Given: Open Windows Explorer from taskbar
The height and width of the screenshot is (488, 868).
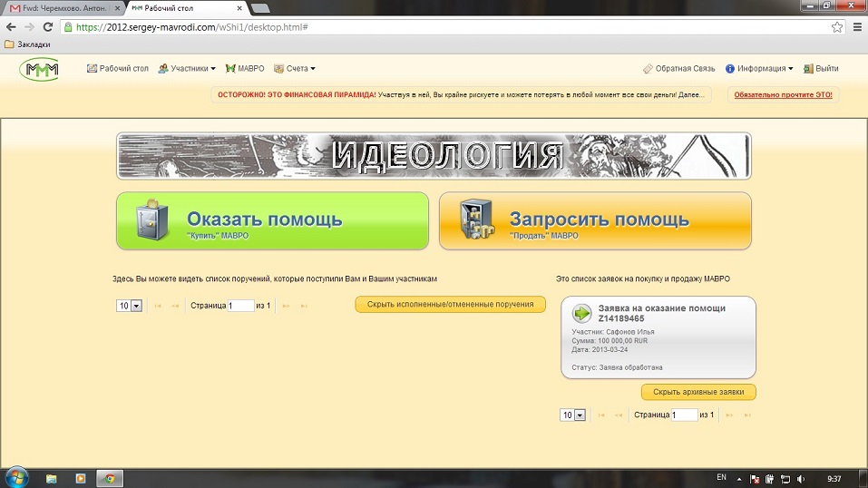Looking at the screenshot, I should coord(52,479).
